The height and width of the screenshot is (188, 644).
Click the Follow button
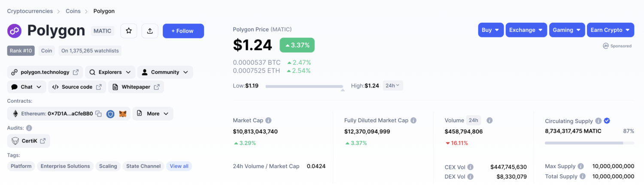[x=183, y=31]
